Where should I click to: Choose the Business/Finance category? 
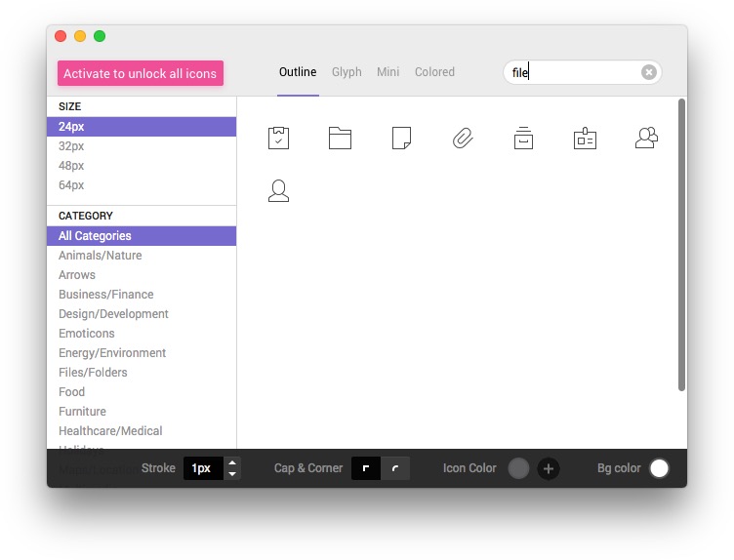pos(142,295)
